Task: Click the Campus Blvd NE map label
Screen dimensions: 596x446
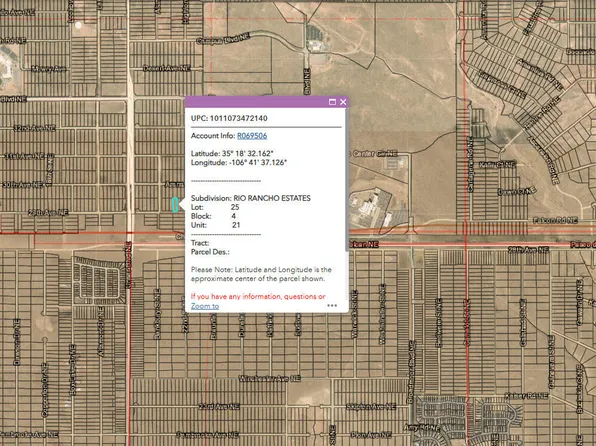Action: [223, 39]
